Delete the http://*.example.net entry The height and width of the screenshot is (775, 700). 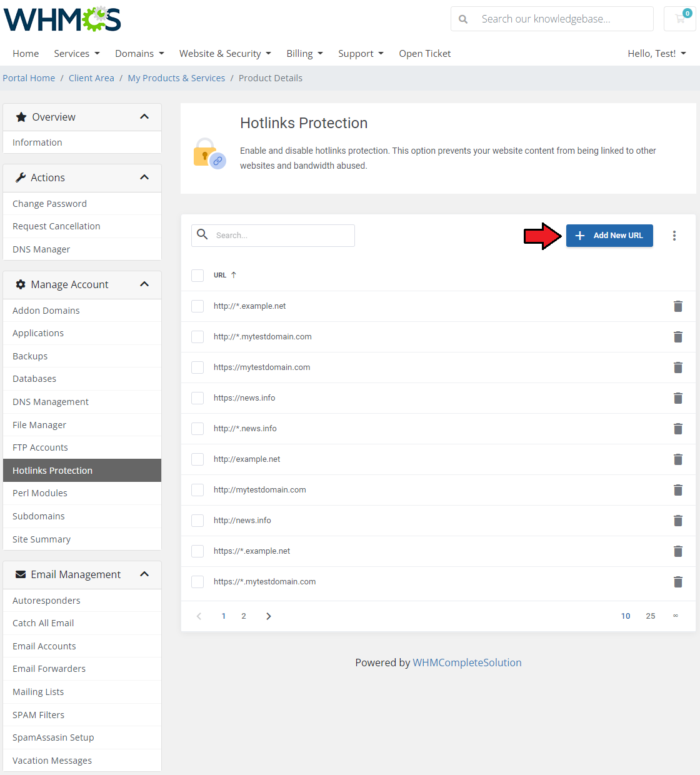[x=678, y=306]
